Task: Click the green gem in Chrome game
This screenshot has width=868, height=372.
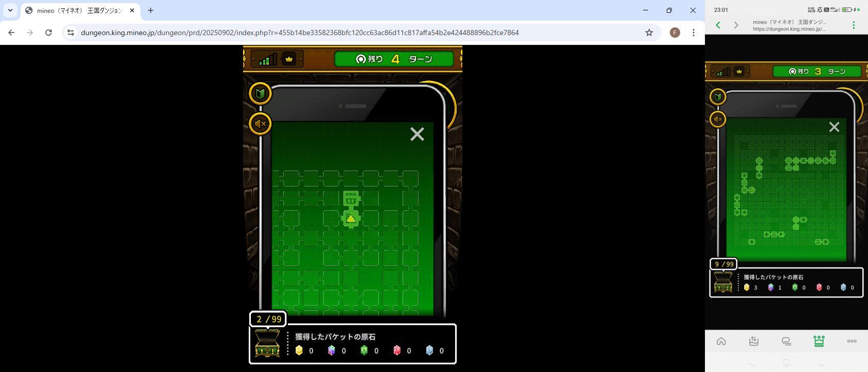Action: coord(364,350)
